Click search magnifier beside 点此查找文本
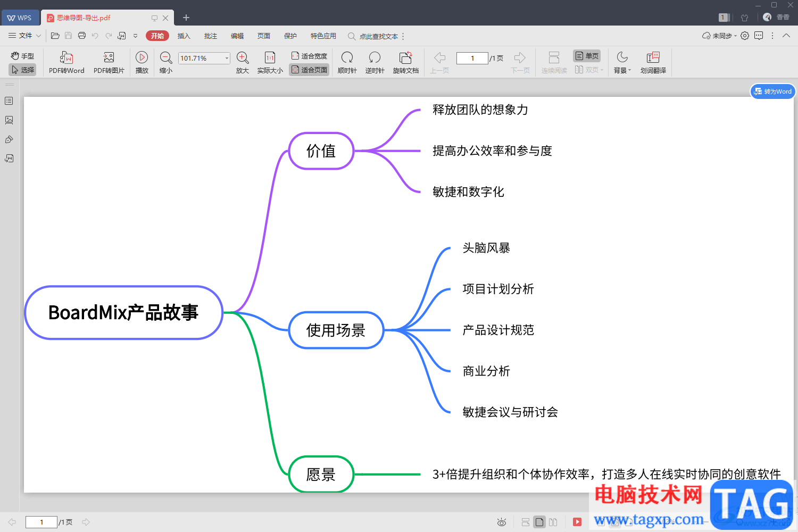Screen dimensions: 798x532 pyautogui.click(x=352, y=36)
